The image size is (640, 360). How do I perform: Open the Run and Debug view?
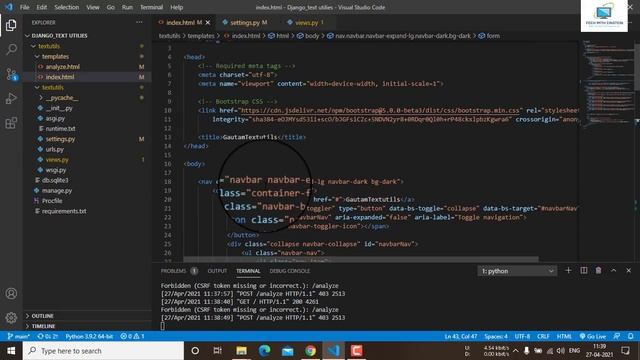point(11,98)
